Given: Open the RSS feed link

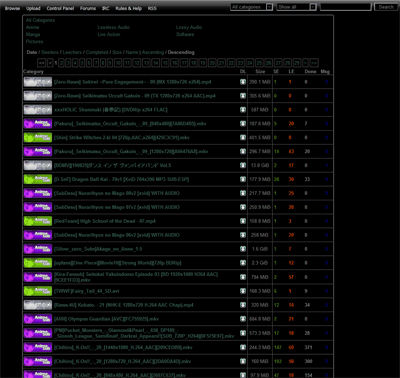Looking at the screenshot, I should (152, 8).
